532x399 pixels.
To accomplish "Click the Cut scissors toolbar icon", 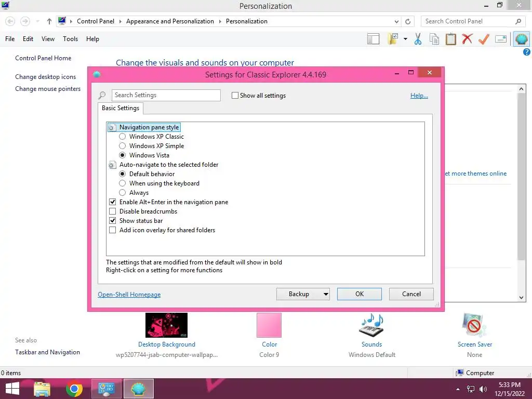I will (418, 39).
